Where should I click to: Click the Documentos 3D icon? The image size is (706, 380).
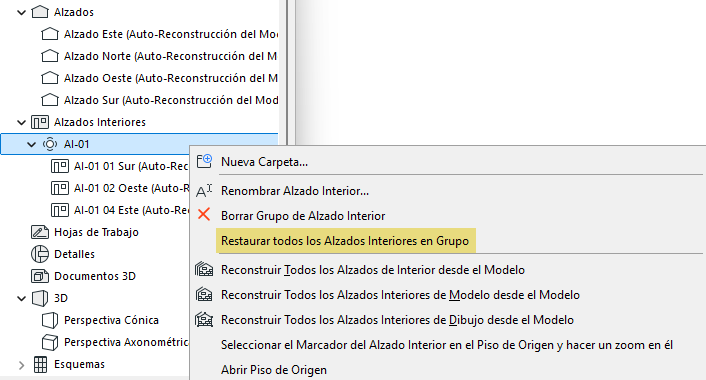click(x=40, y=276)
